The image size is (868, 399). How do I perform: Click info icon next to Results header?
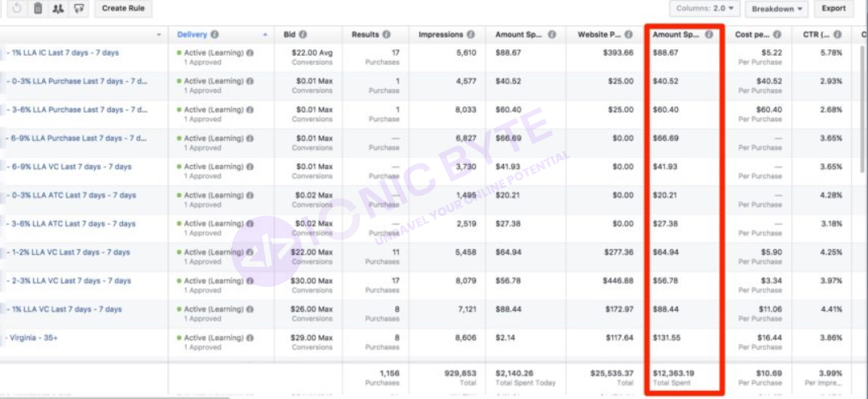coord(387,35)
